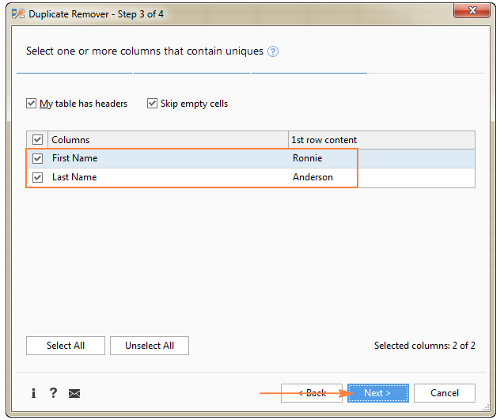
Task: Uncheck the Last Name column checkbox
Action: [37, 177]
